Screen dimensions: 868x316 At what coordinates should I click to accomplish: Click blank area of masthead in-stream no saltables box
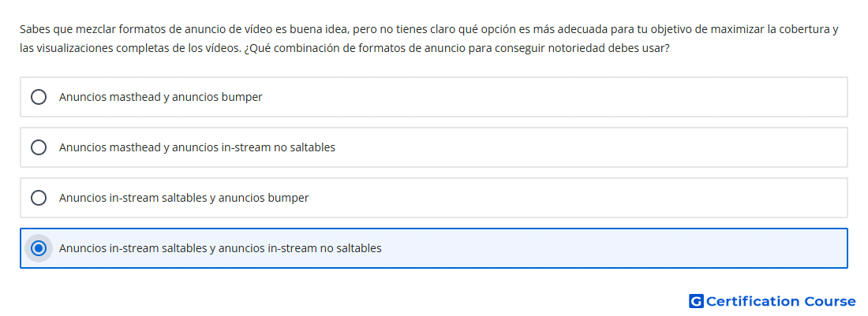(x=592, y=147)
